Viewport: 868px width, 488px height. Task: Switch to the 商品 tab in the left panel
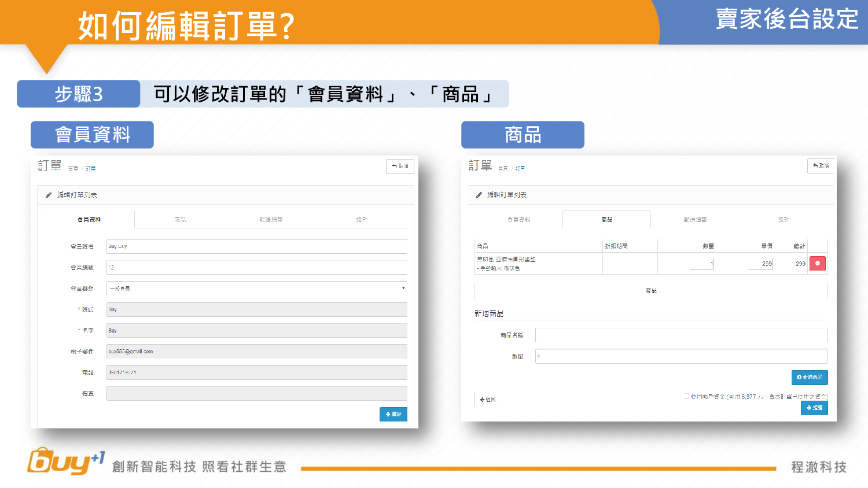(180, 220)
